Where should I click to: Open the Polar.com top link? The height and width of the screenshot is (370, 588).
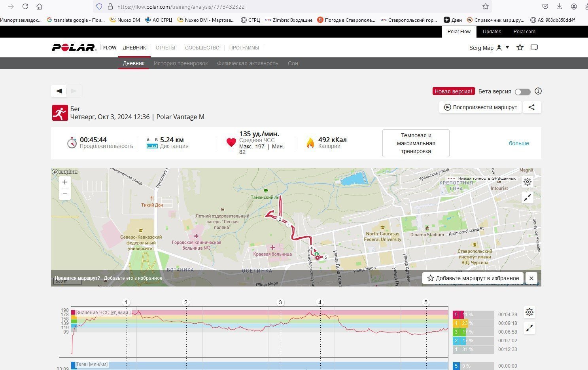click(x=524, y=32)
